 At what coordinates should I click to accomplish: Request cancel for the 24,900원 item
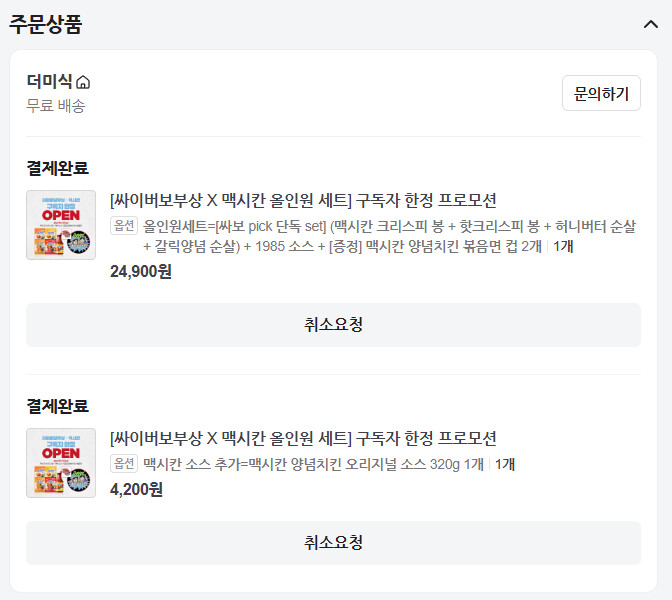click(x=333, y=325)
